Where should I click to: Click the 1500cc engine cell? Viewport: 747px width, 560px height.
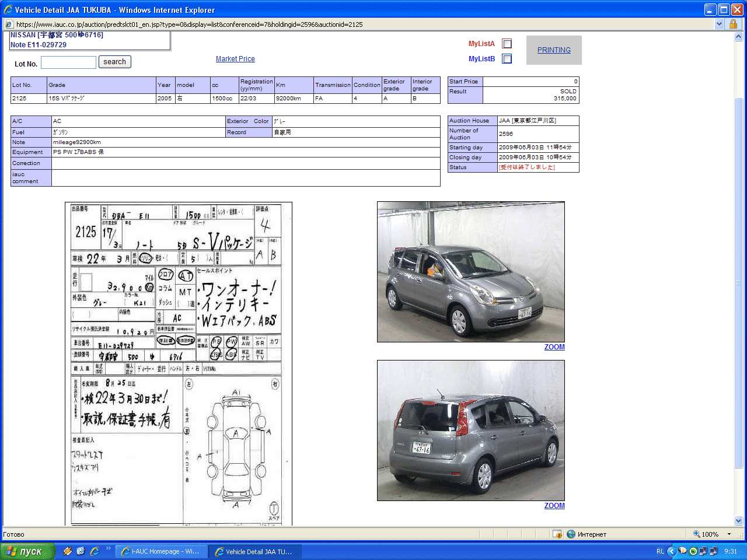(224, 99)
